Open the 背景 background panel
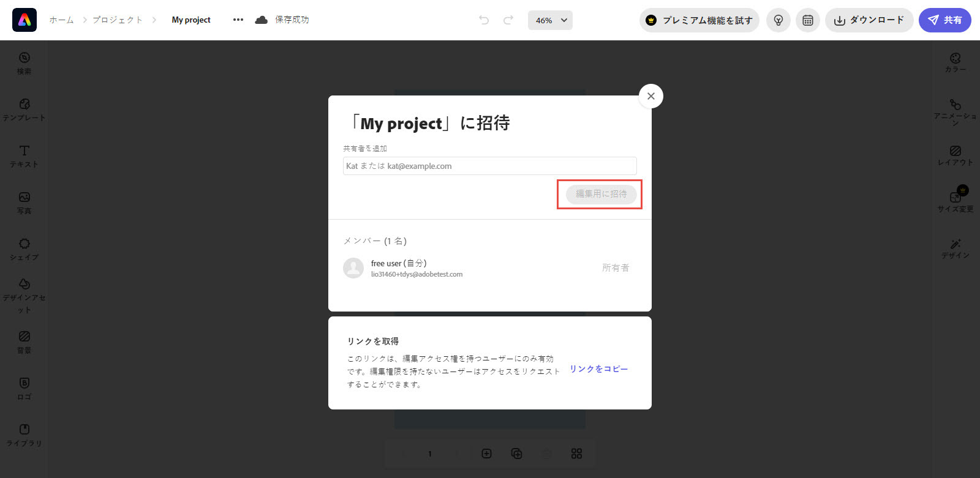This screenshot has height=478, width=980. (24, 342)
